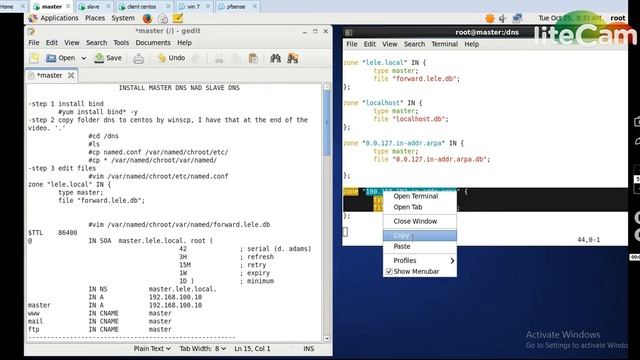The height and width of the screenshot is (360, 640).
Task: Switch to the win 7 VM tab
Action: tap(193, 7)
